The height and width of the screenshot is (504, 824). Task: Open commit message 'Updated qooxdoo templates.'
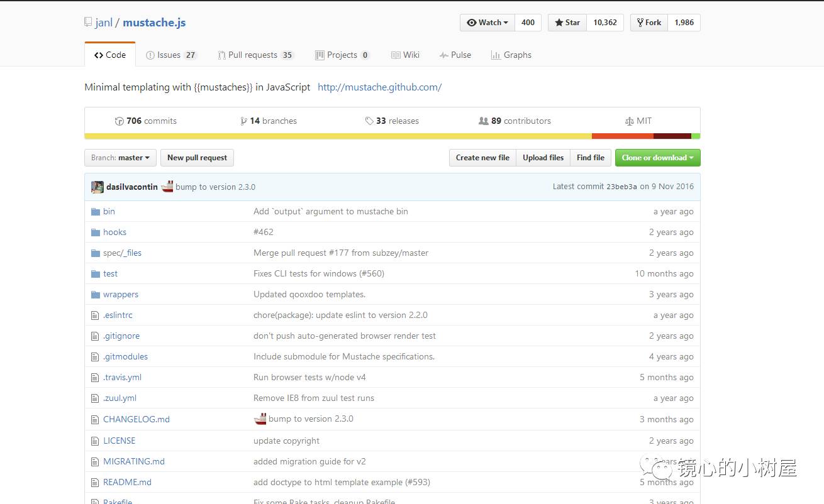tap(309, 295)
